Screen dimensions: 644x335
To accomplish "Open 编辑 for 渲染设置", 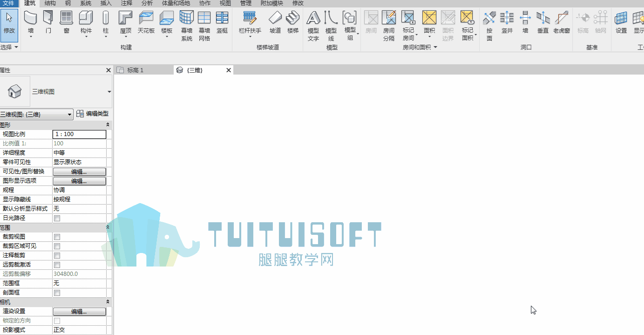I will pyautogui.click(x=79, y=311).
